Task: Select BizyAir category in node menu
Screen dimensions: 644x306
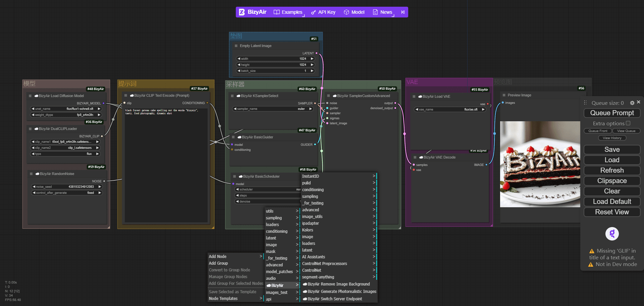Action: pos(282,286)
